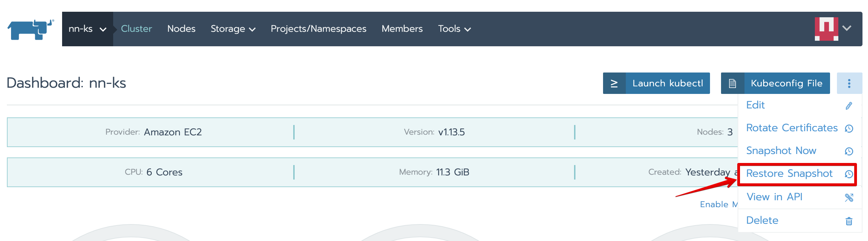Click the pencil icon beside Edit

coord(849,106)
